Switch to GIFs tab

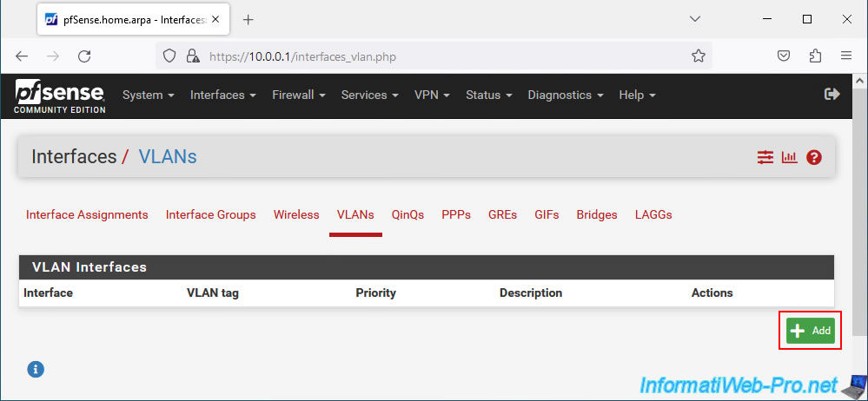click(547, 214)
